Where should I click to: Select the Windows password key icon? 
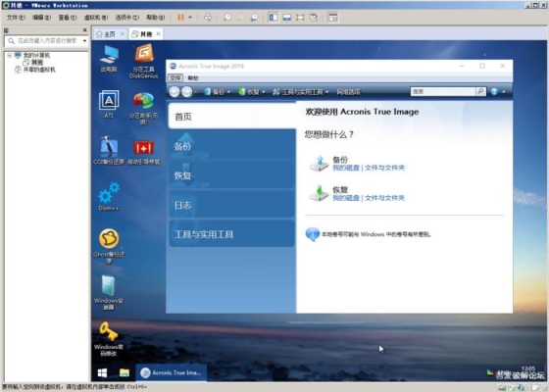point(109,331)
